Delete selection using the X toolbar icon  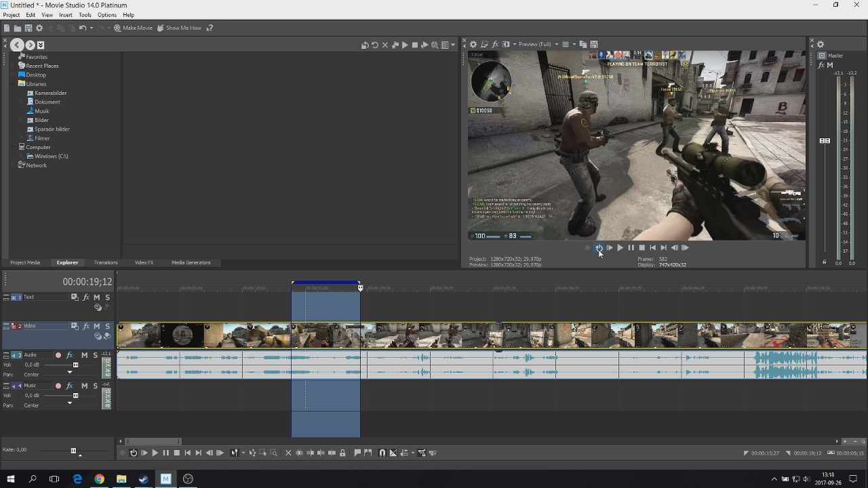coord(288,453)
